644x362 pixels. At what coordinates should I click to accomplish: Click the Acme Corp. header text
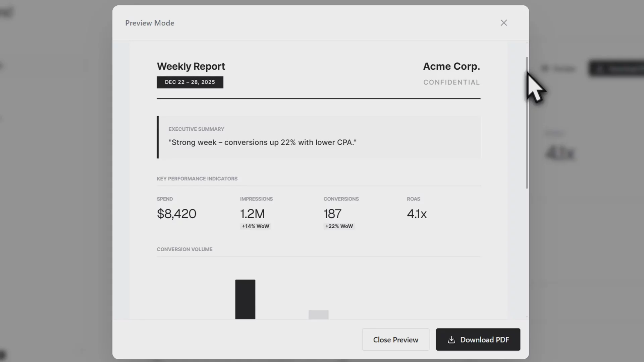451,66
